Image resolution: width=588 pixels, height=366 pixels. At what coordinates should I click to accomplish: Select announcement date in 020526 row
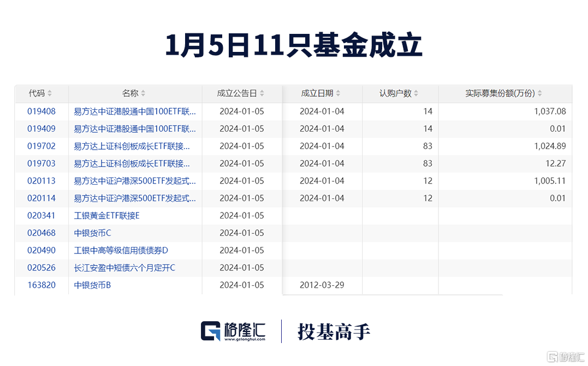click(242, 268)
